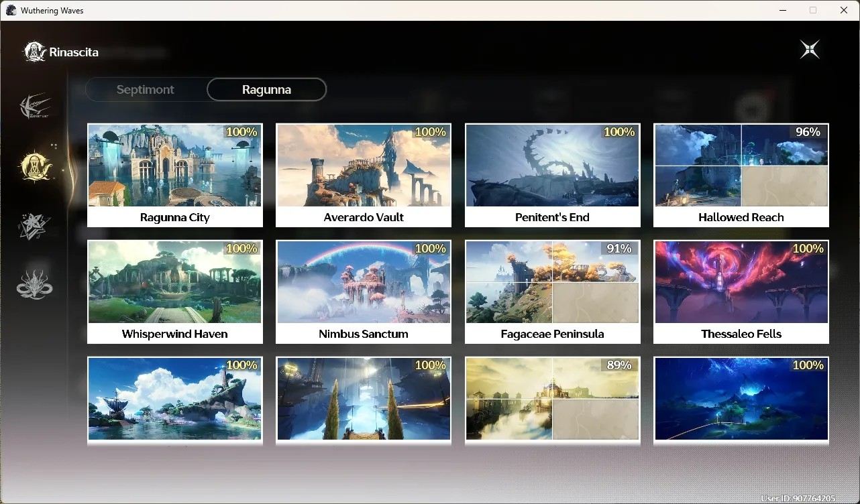Select the Ragunna tab

266,89
